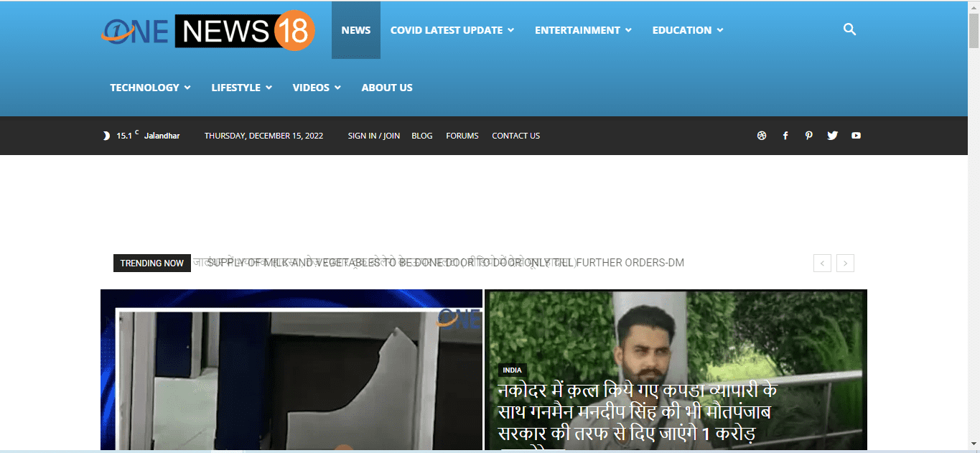This screenshot has height=453, width=980.
Task: Open the Twitter social icon
Action: coord(832,136)
